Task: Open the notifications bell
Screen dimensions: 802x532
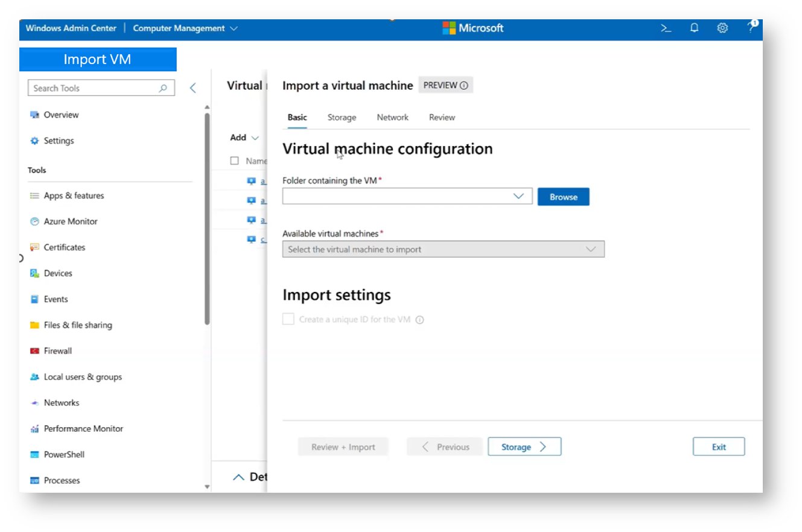Action: (x=693, y=28)
